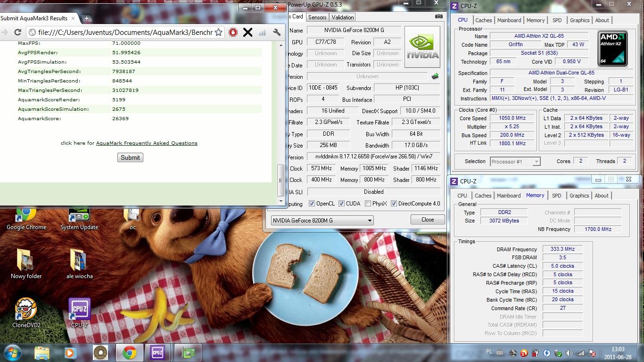Switch to Memory tab in upper CPU-Z
The image size is (644, 362).
pos(536,20)
